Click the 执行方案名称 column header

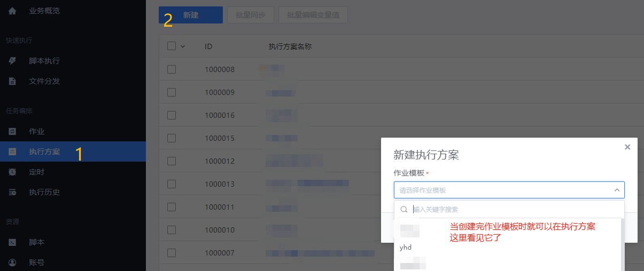click(x=290, y=46)
